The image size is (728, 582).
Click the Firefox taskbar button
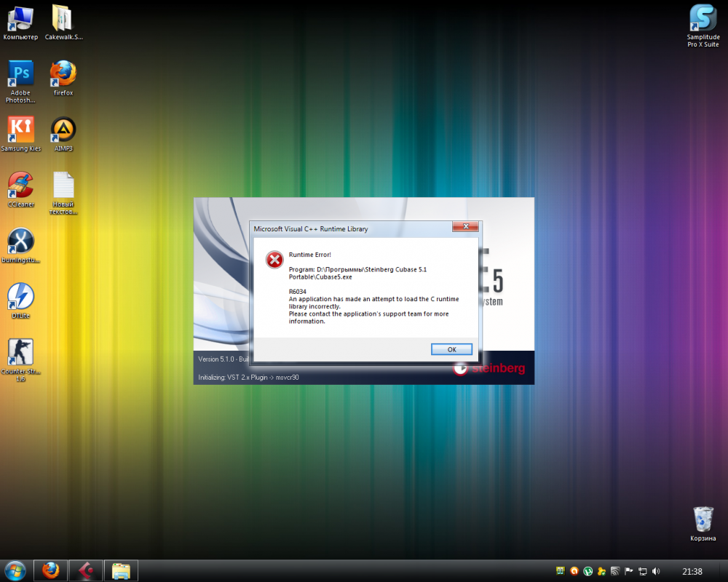point(51,571)
